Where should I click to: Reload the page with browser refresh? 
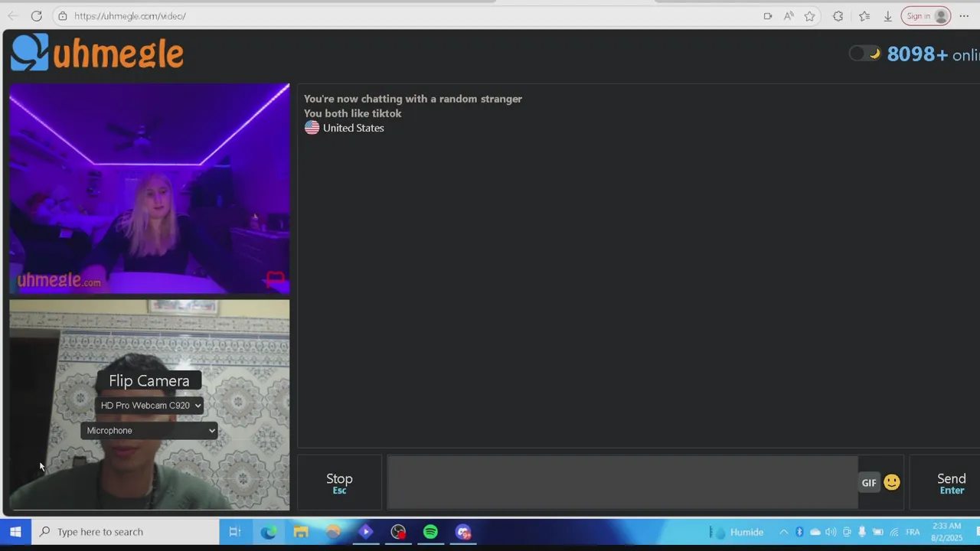[x=36, y=16]
